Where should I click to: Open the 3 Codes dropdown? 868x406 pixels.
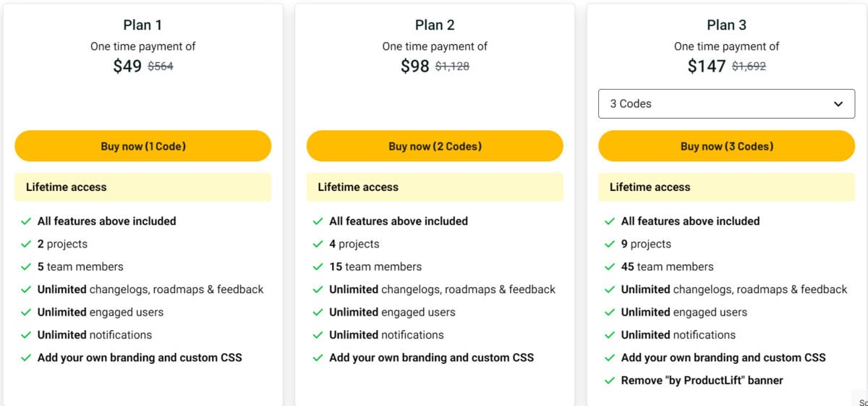(726, 103)
